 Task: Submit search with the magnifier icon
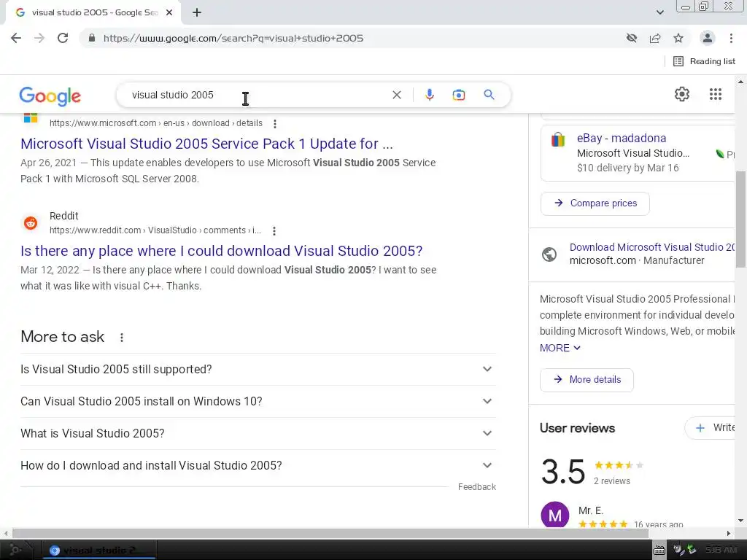[x=489, y=94]
